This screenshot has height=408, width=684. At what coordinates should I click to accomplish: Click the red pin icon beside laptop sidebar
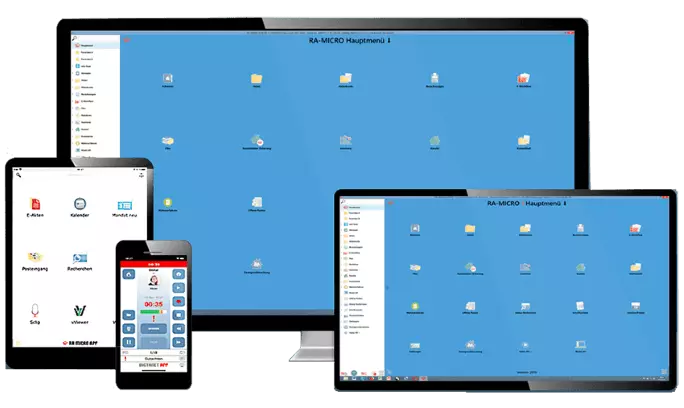point(390,203)
